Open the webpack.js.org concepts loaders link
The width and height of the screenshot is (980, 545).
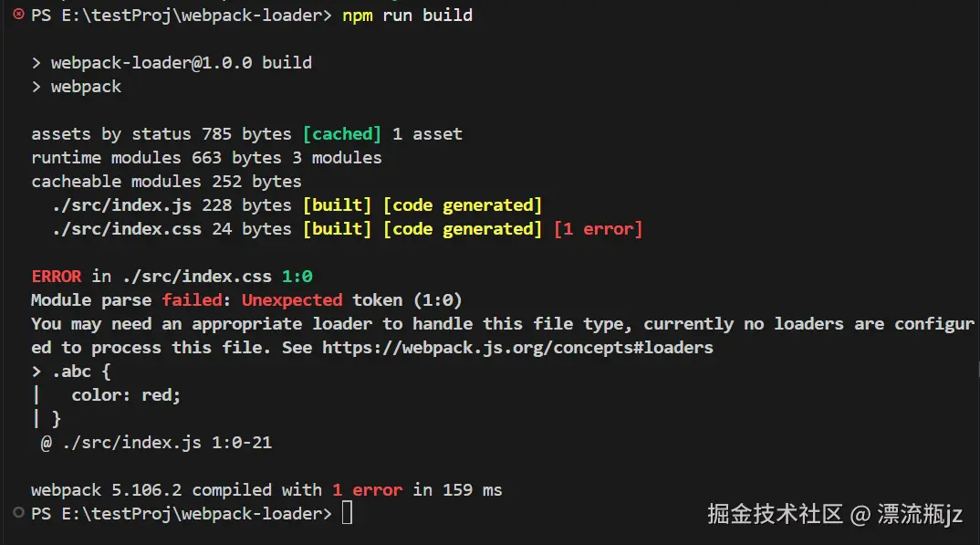coord(517,348)
